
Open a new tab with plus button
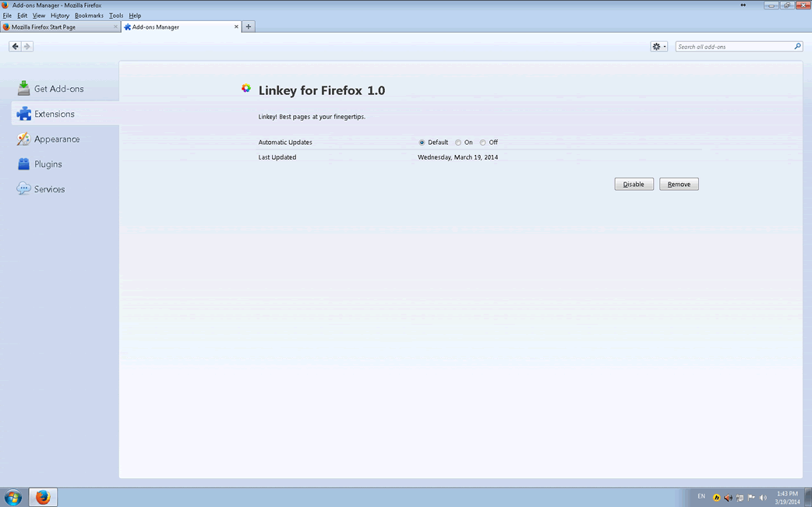[249, 26]
